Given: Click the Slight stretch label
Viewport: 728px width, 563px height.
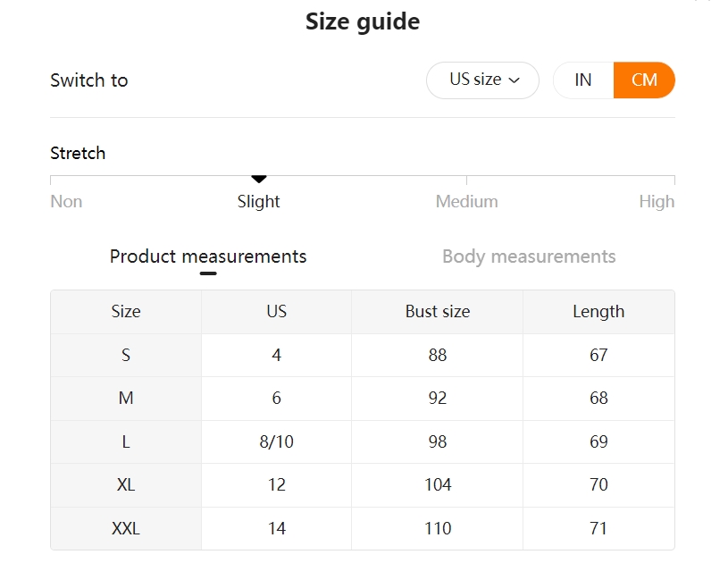Looking at the screenshot, I should pyautogui.click(x=259, y=202).
